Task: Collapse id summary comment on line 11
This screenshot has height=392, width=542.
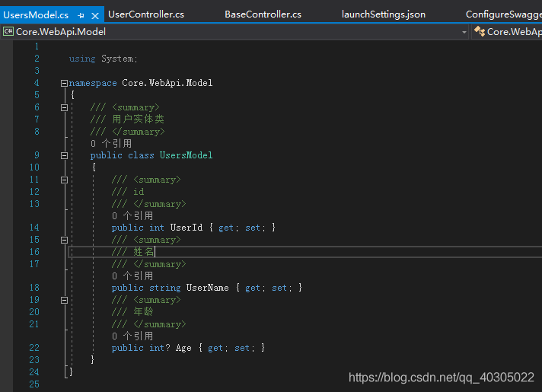Action: [x=64, y=180]
